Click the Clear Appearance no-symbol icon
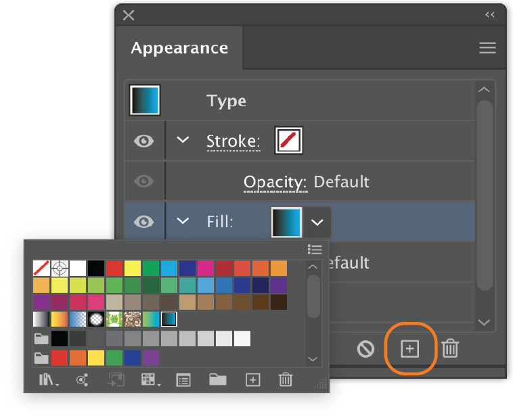Screen dimensions: 515x420 (x=365, y=348)
